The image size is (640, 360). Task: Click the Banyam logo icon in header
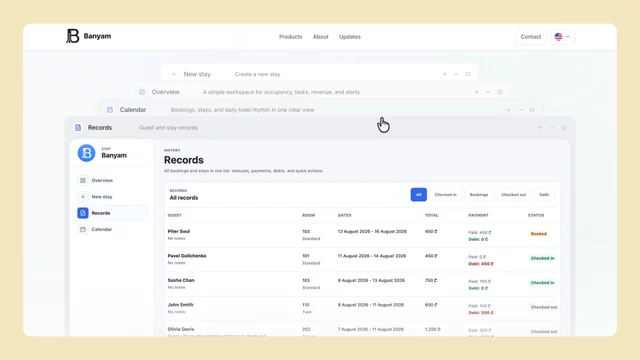tap(72, 36)
